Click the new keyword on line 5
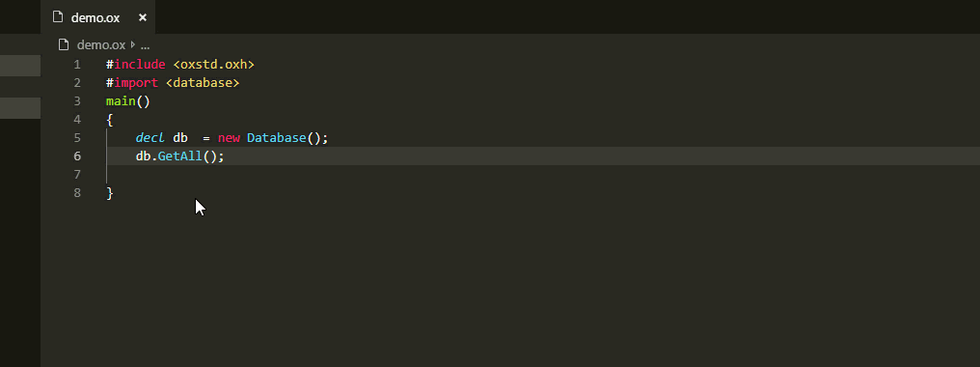The image size is (980, 367). [229, 138]
